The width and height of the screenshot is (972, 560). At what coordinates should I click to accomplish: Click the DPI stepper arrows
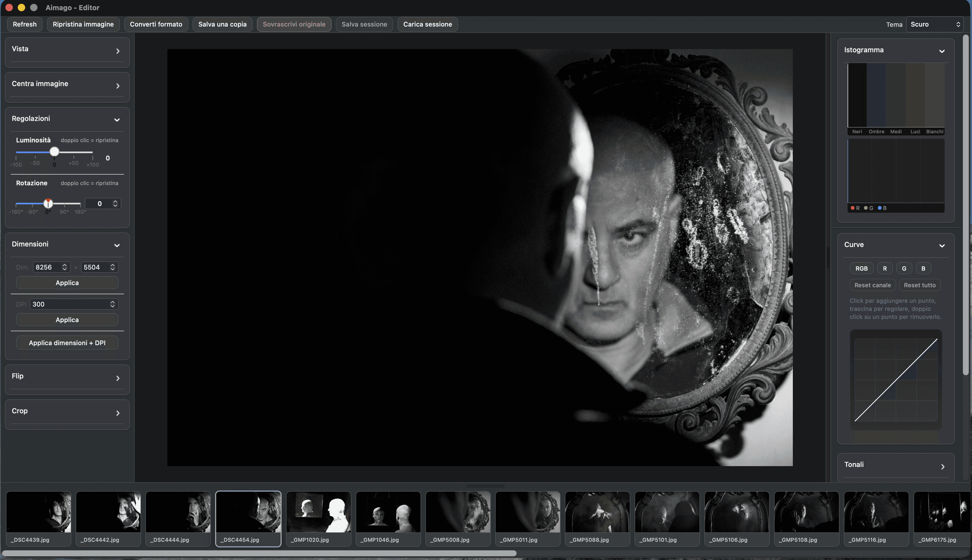(x=113, y=304)
